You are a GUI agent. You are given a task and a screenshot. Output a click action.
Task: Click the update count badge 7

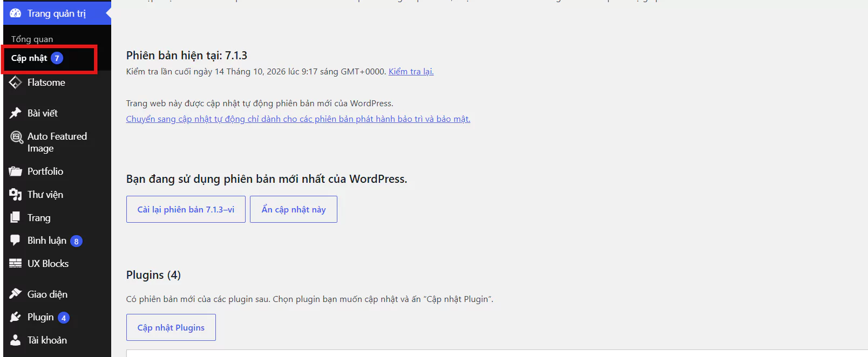(57, 58)
